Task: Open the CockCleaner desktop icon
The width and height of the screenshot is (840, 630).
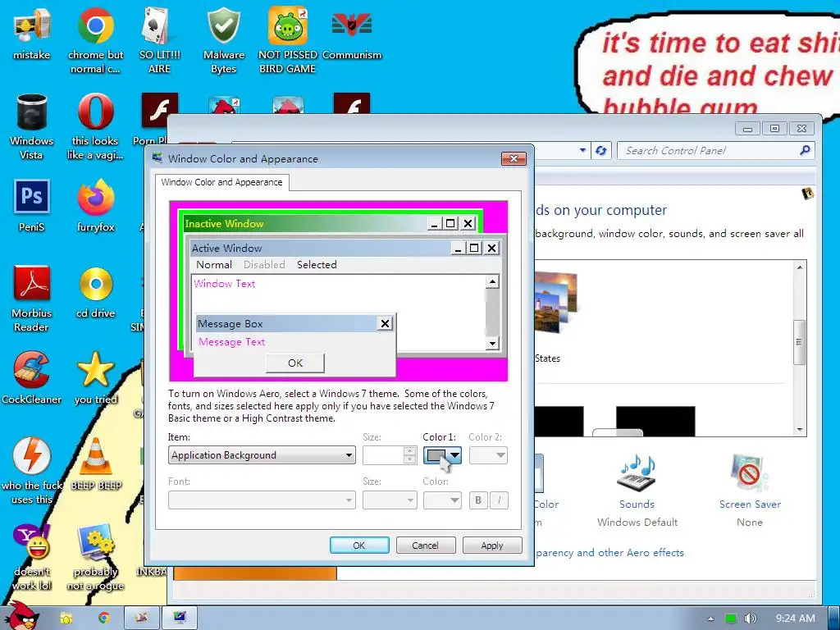Action: point(31,378)
